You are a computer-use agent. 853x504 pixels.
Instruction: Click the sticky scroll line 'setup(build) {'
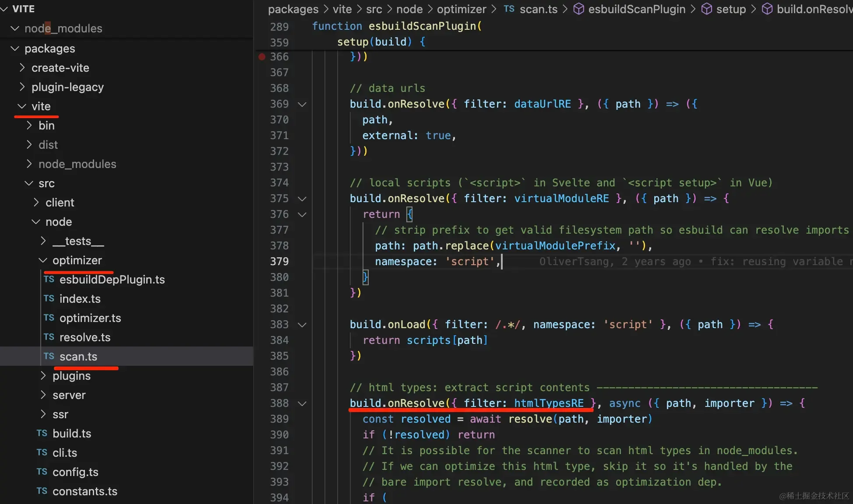(381, 42)
